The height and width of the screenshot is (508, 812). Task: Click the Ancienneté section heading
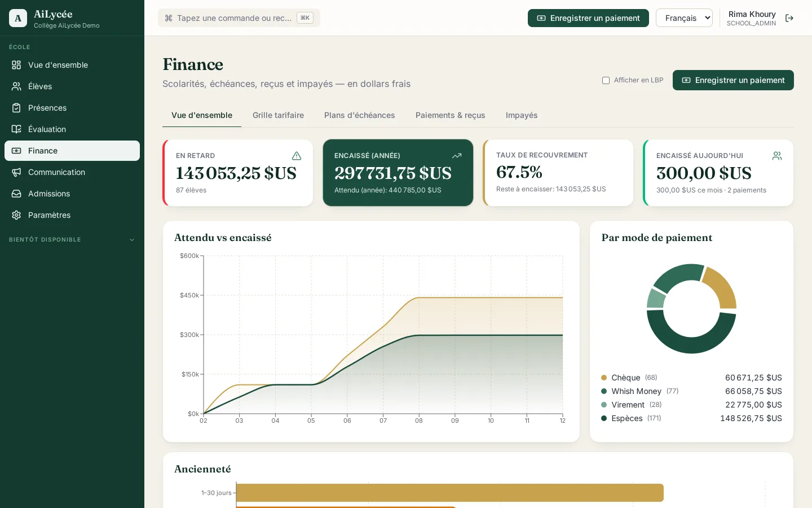202,469
